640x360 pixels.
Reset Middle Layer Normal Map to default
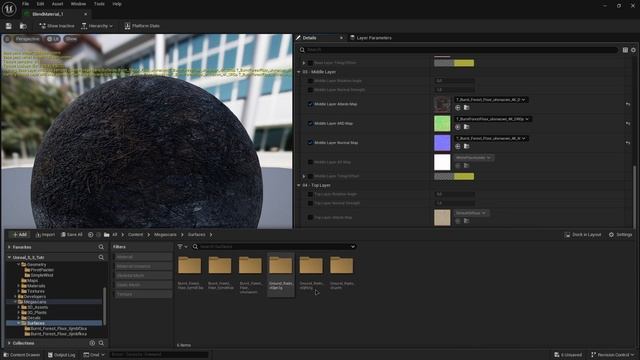point(628,143)
